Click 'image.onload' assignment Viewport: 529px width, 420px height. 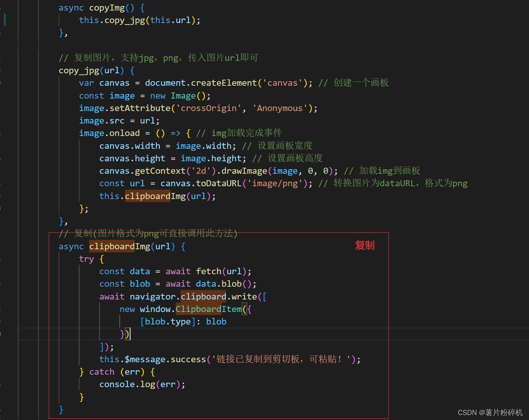(110, 133)
